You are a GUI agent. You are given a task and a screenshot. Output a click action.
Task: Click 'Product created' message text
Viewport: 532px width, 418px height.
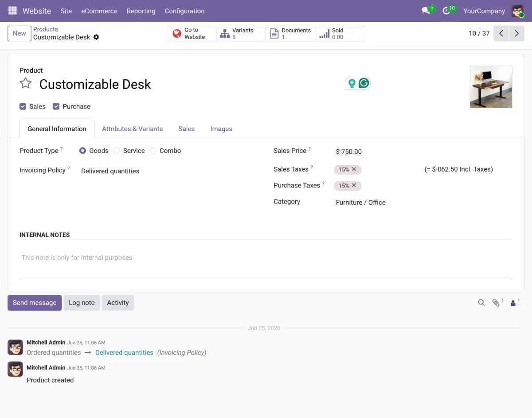[50, 380]
